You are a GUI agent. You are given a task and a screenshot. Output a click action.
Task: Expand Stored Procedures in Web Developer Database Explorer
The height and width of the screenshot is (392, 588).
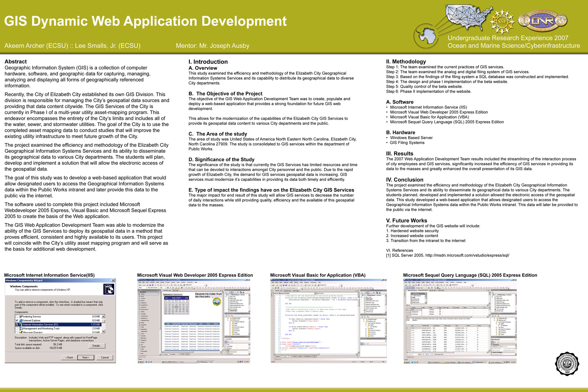coord(230,327)
